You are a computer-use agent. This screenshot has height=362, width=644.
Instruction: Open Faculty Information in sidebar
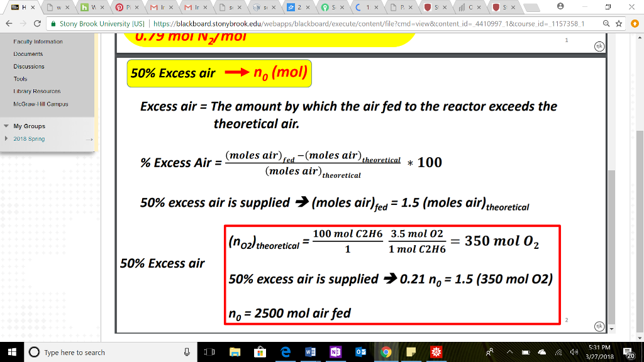point(38,41)
